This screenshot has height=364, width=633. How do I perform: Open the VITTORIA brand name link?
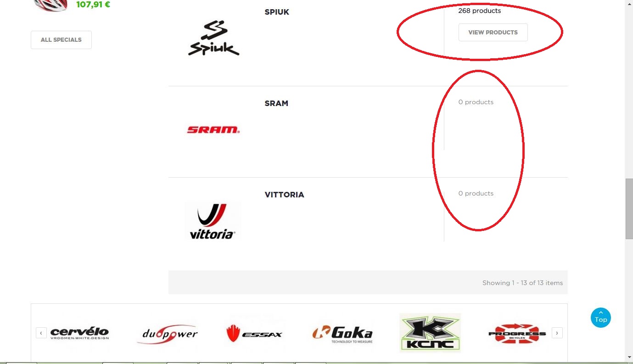click(x=284, y=195)
